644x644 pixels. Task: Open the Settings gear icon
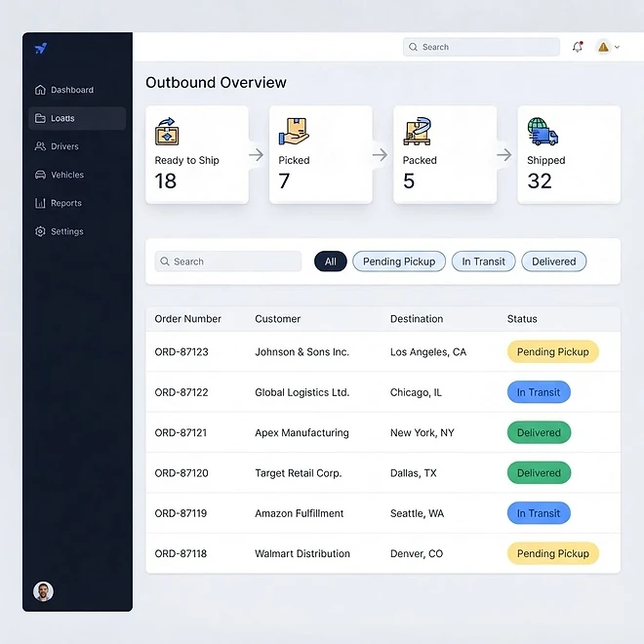pos(40,231)
